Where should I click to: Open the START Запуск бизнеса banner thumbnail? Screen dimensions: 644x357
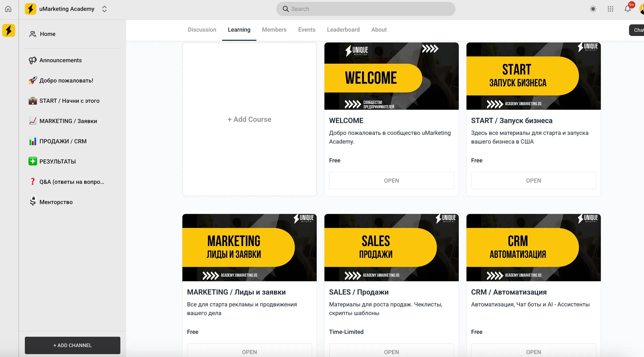point(533,76)
